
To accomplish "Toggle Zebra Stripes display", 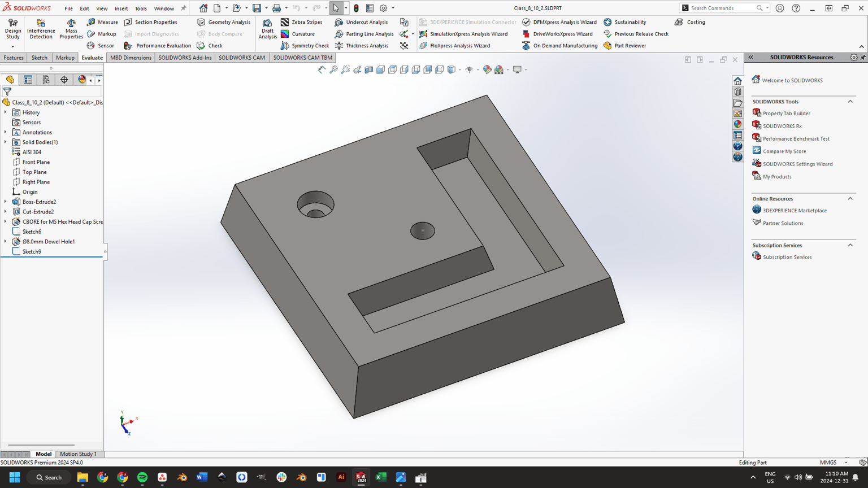I will [302, 22].
